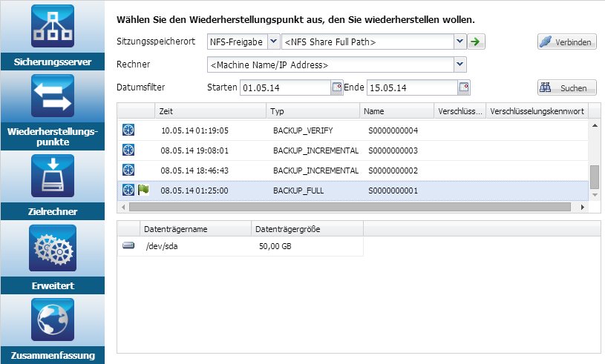605x364 pixels.
Task: Sort by the Zeit column header
Action: [211, 111]
